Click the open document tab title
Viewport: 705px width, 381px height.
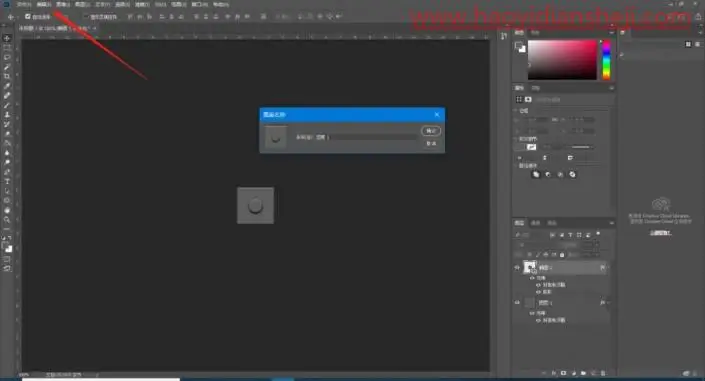(54, 28)
